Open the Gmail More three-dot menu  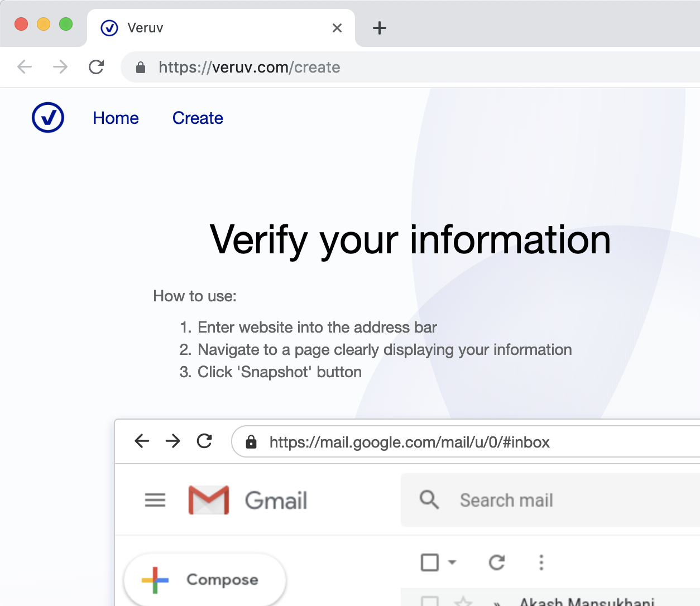coord(541,562)
